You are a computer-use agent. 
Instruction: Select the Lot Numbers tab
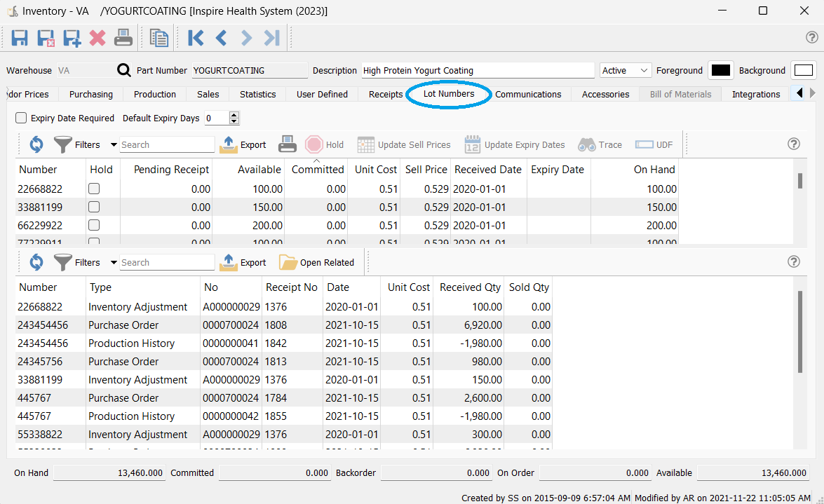tap(449, 93)
